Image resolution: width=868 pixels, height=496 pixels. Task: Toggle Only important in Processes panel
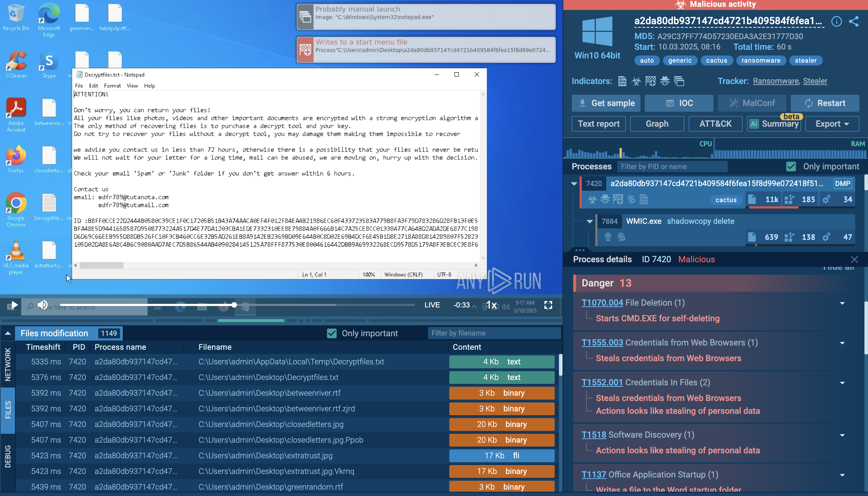coord(791,167)
